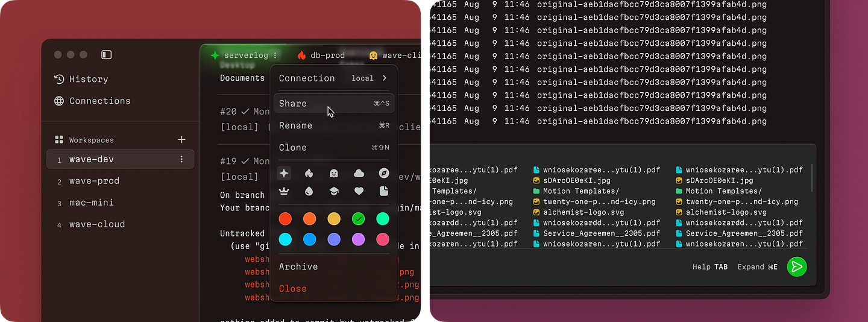Choose the water drop tab icon
The width and height of the screenshot is (868, 322).
coord(309,191)
